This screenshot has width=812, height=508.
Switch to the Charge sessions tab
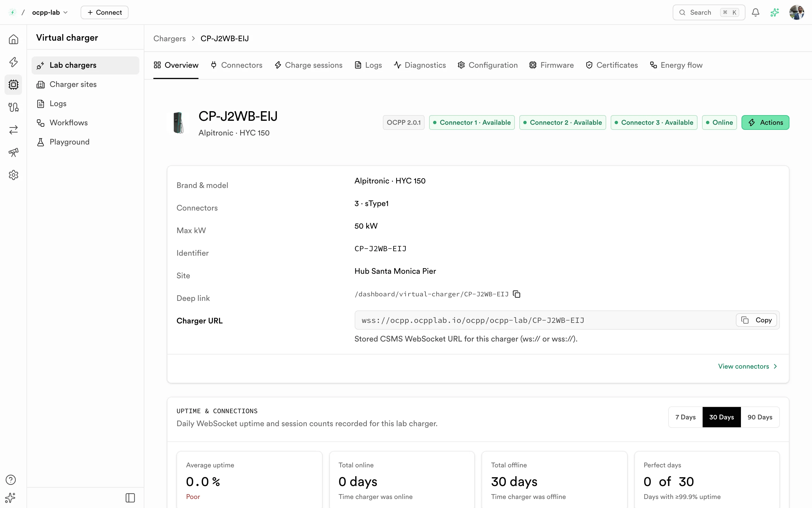(308, 65)
